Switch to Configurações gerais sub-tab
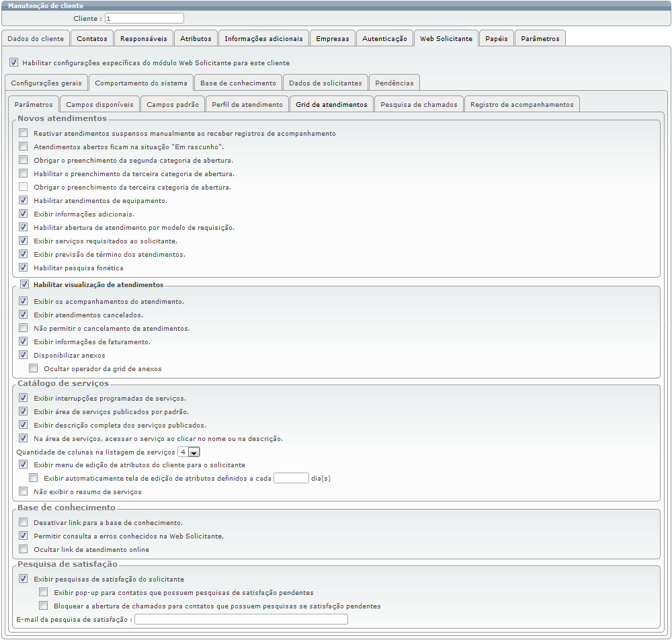Image resolution: width=672 pixels, height=642 pixels. (x=46, y=83)
